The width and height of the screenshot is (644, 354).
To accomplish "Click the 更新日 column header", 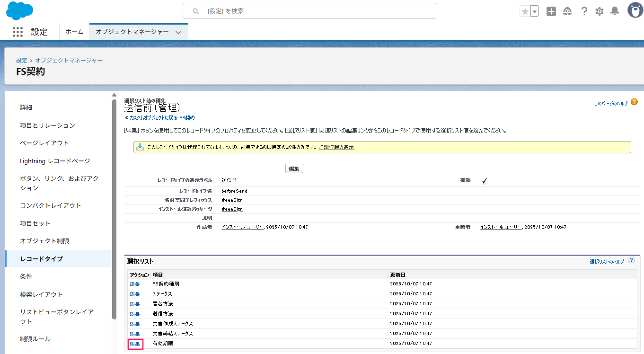I will coord(397,274).
